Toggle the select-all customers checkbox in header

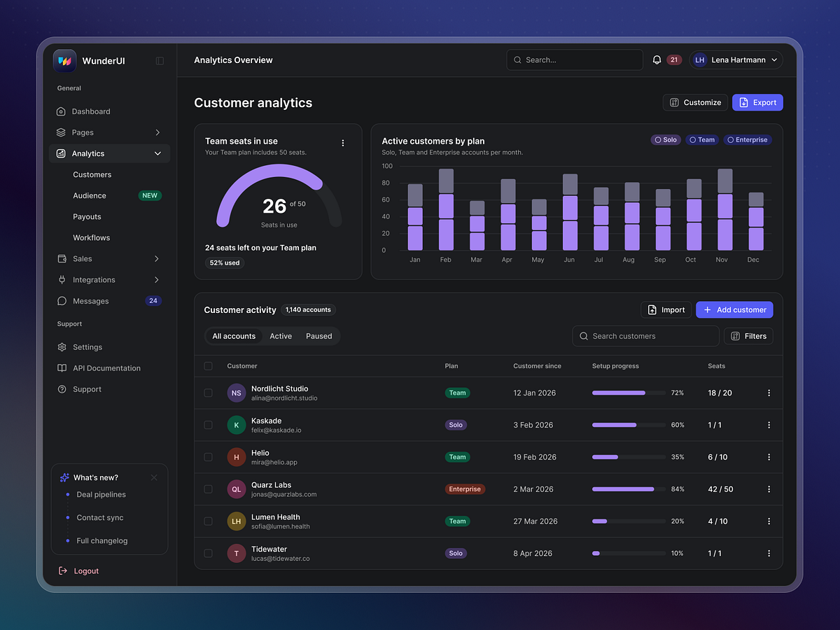click(208, 366)
